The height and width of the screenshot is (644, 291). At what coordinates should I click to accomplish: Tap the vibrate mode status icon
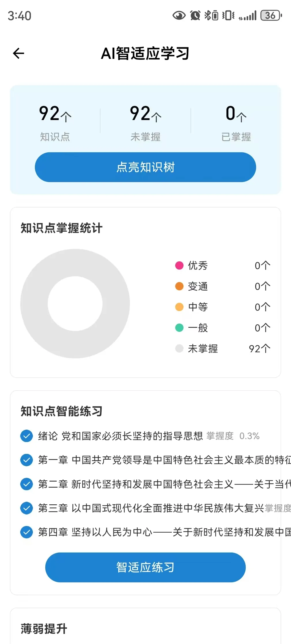pos(228,16)
